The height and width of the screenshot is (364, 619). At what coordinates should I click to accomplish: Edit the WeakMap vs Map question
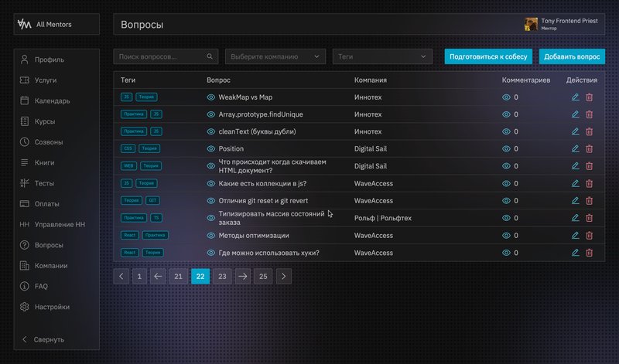point(575,97)
